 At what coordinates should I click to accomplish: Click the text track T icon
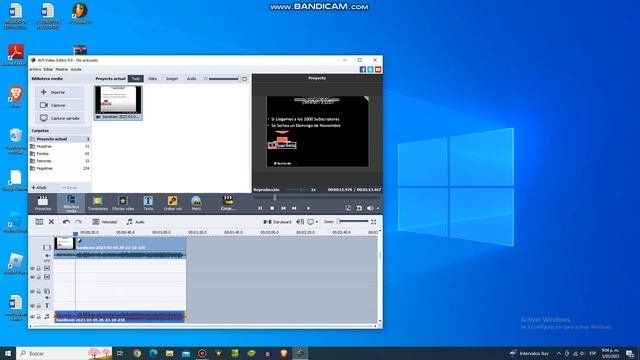click(47, 305)
